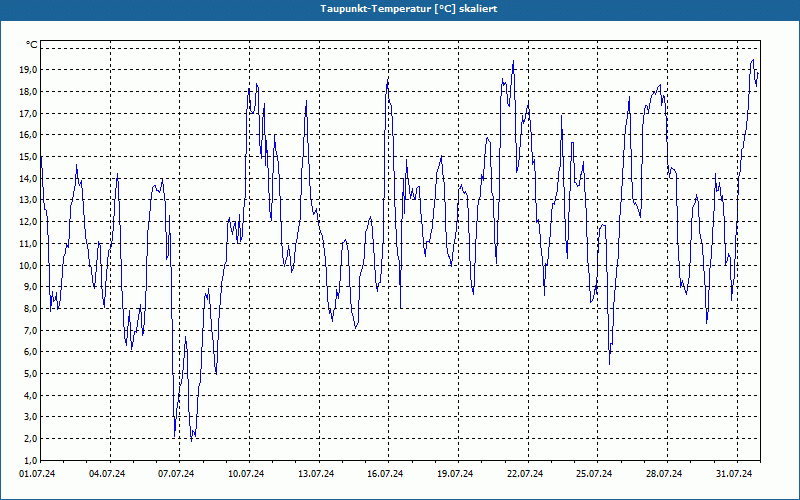This screenshot has height=500, width=800.
Task: Click the date label 10.07.24
Action: pyautogui.click(x=246, y=474)
